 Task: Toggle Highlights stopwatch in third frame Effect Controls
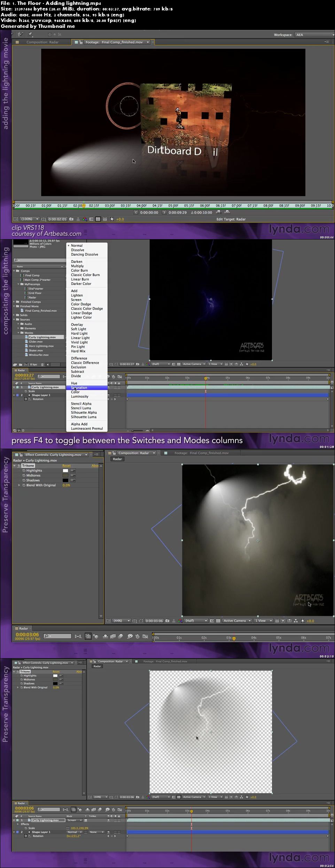click(24, 471)
